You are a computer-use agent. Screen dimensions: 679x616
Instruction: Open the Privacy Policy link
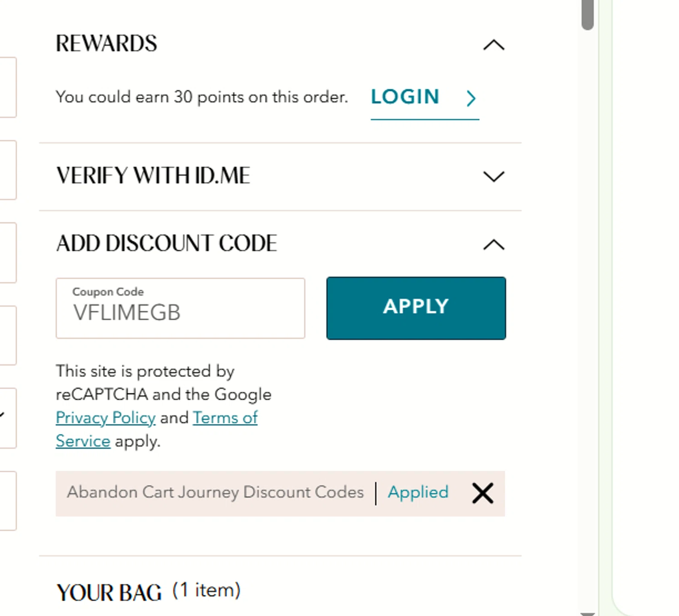click(105, 418)
